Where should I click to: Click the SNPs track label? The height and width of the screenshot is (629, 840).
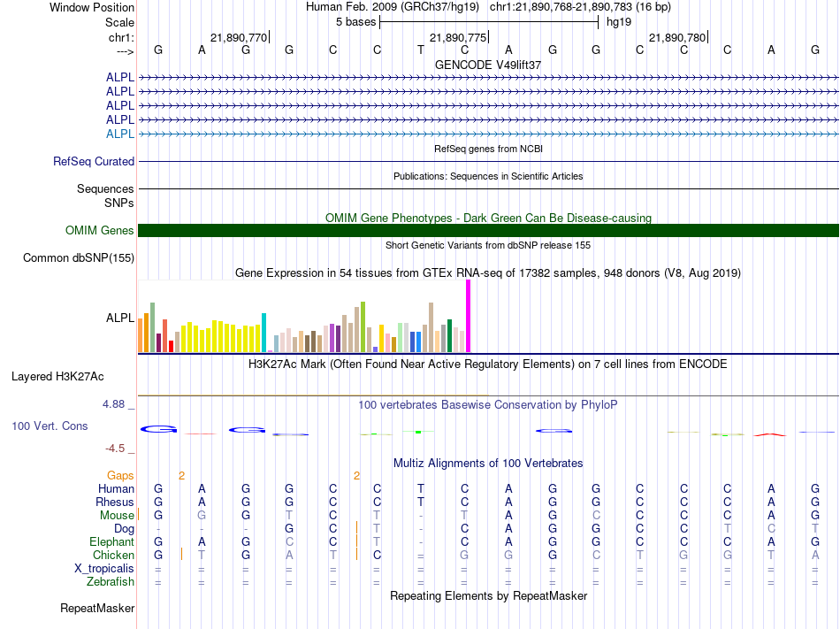tap(119, 203)
